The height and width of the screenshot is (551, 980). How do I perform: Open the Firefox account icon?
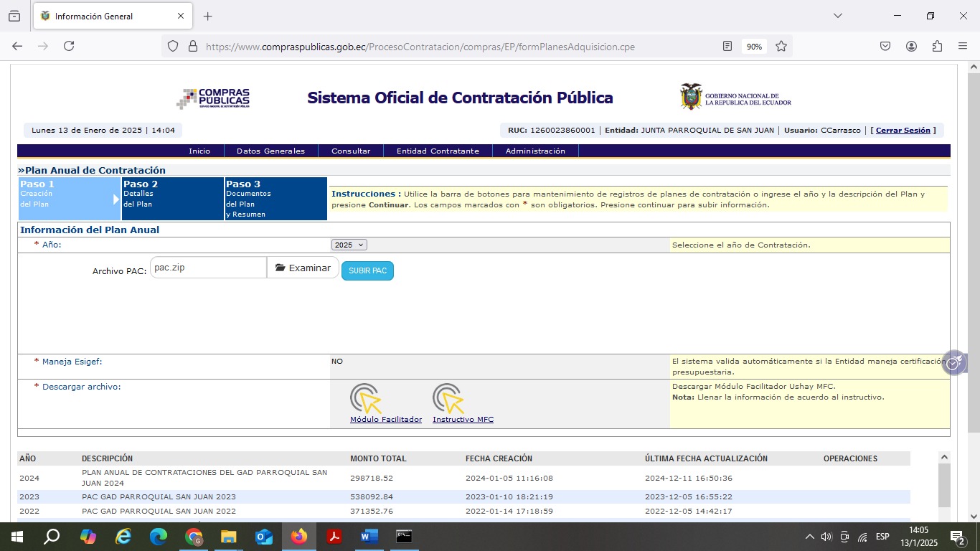911,46
